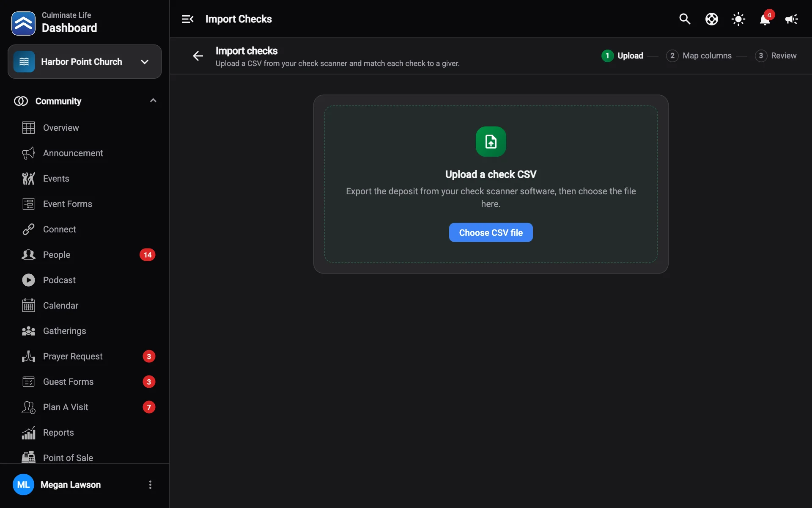Open the help lifebuoy icon
The width and height of the screenshot is (812, 508).
[x=711, y=19]
